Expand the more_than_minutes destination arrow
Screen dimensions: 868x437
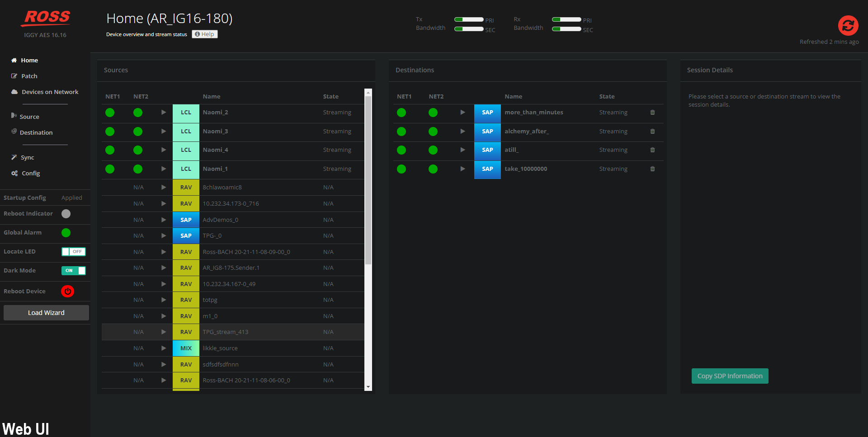[462, 113]
